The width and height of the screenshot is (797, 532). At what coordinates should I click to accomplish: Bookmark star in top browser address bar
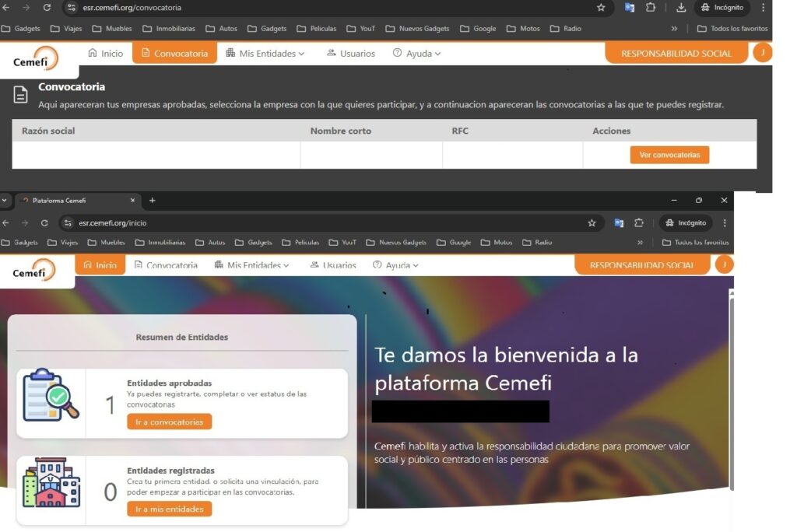pos(601,8)
